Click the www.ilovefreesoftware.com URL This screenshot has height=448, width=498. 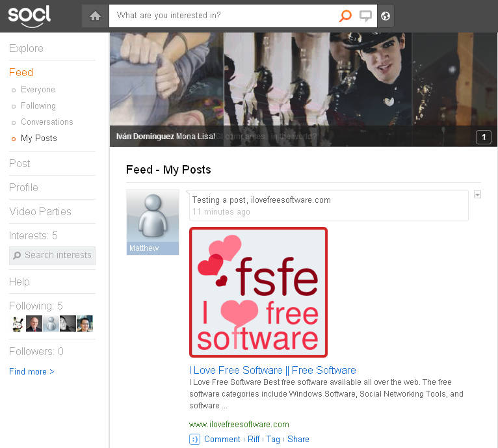239,425
